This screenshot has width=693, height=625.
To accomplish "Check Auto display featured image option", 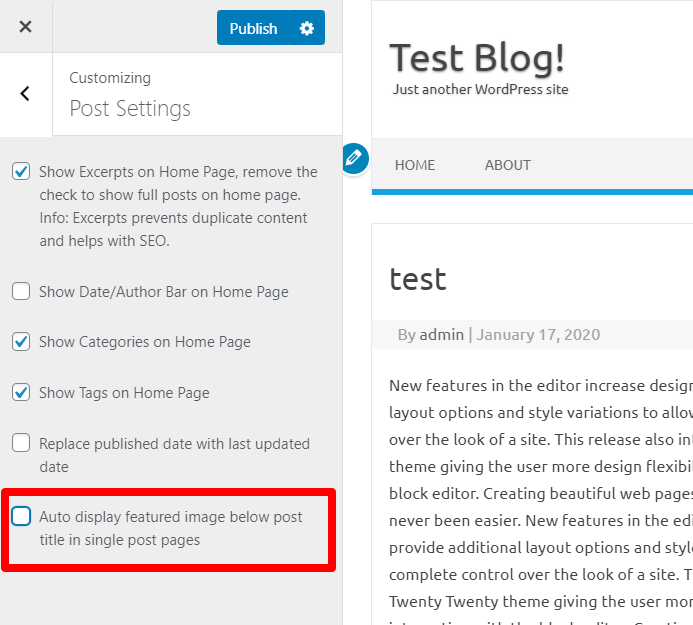I will tap(21, 517).
